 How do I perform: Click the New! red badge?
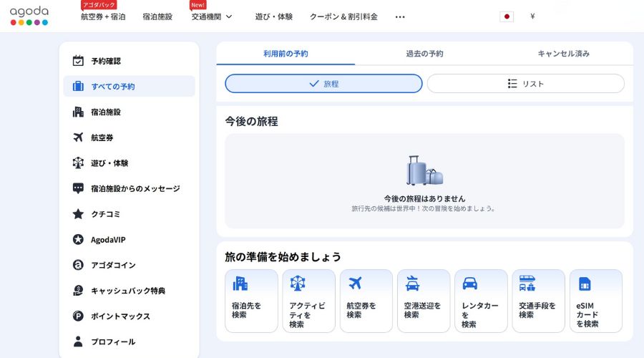198,5
